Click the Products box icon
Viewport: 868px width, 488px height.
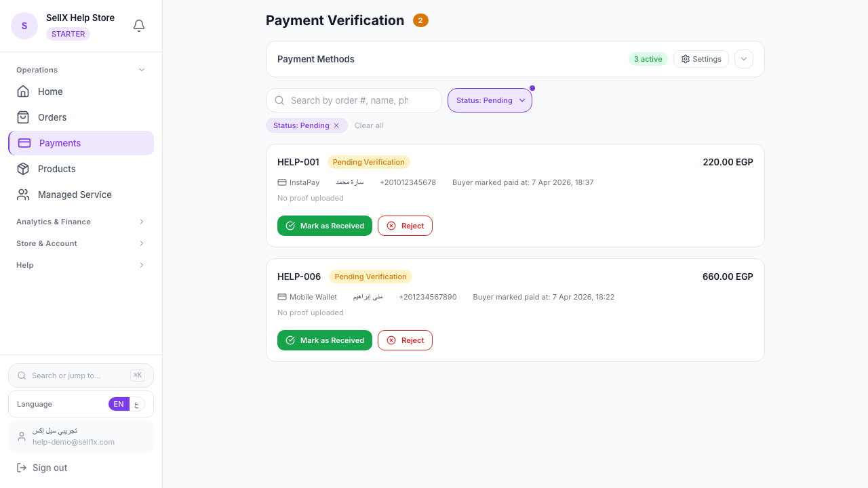24,169
